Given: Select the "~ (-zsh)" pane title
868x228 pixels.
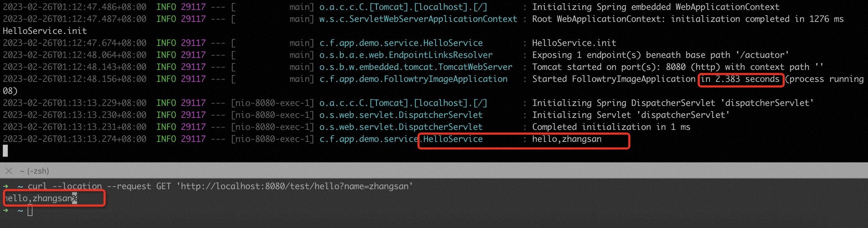Looking at the screenshot, I should [34, 171].
